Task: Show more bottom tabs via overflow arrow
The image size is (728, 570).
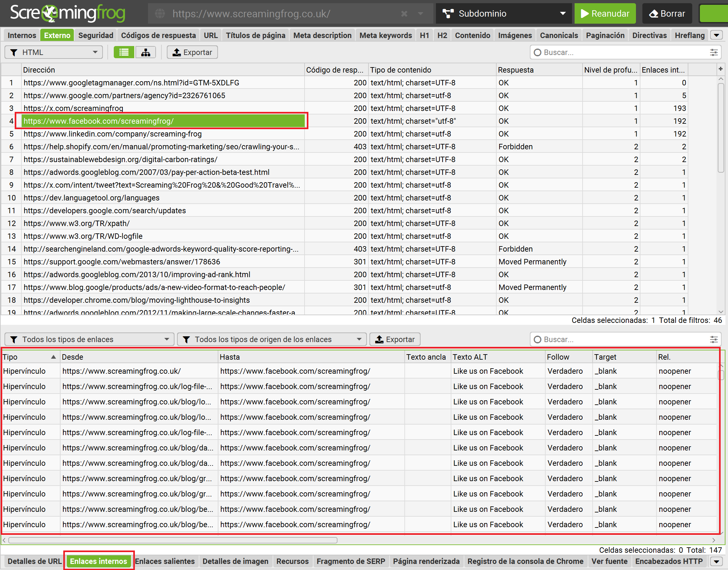Action: (716, 561)
